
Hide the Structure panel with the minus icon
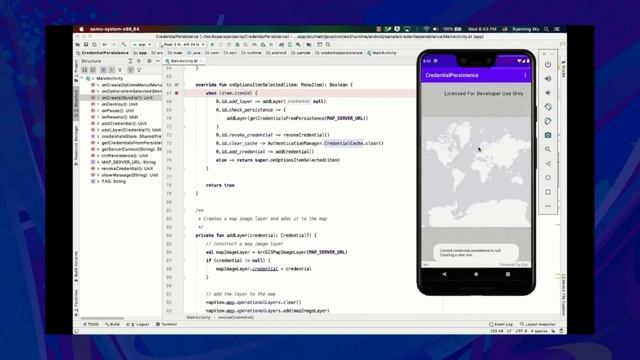click(158, 61)
